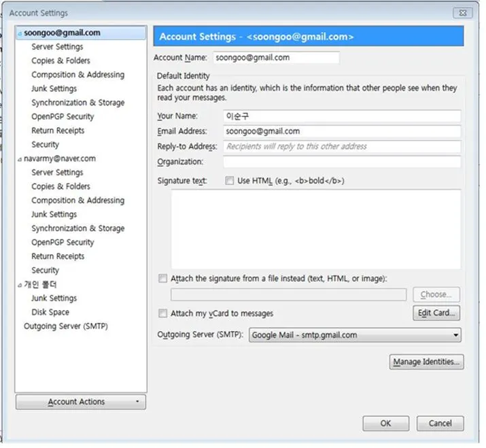This screenshot has width=486, height=448.
Task: Close the Account Settings dialog window
Action: [463, 13]
